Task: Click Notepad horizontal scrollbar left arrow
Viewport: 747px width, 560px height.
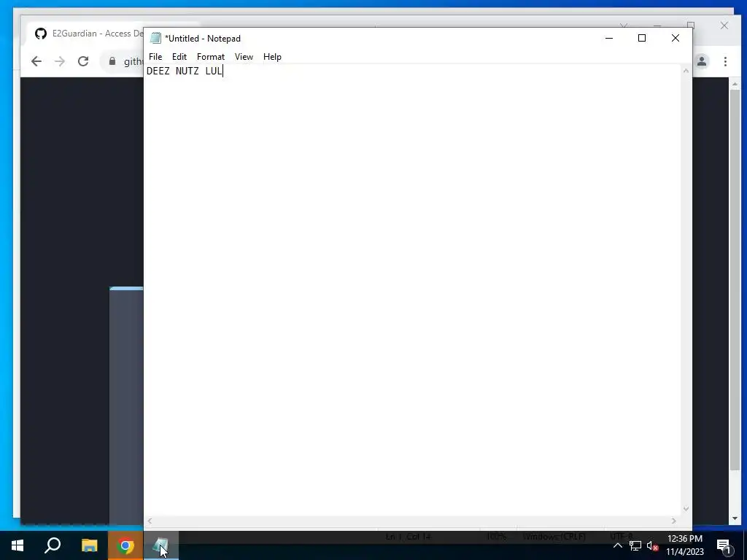Action: pyautogui.click(x=150, y=521)
